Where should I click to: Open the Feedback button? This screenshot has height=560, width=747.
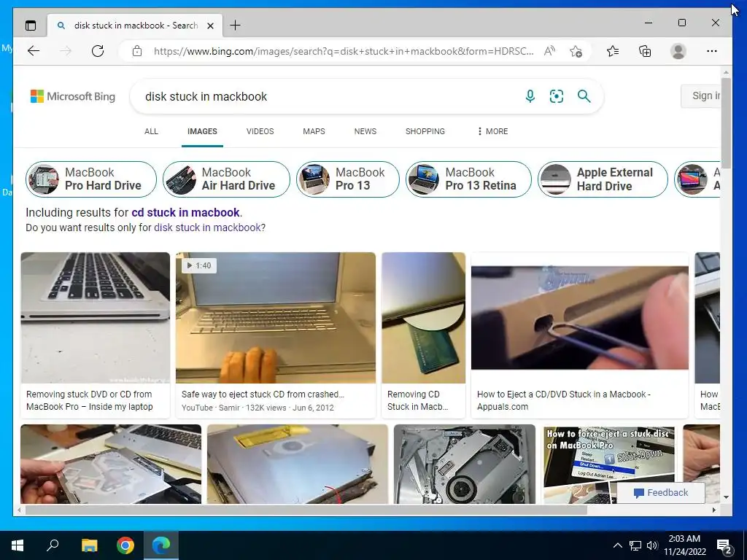tap(661, 493)
